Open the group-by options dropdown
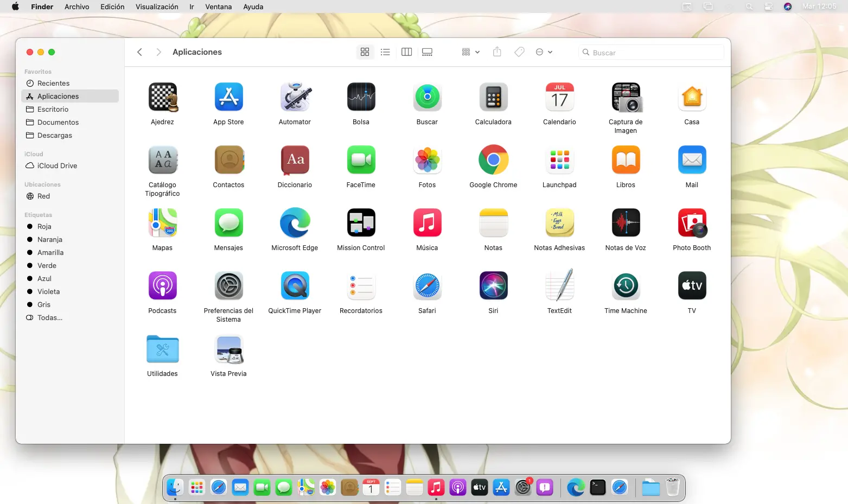 [x=470, y=52]
